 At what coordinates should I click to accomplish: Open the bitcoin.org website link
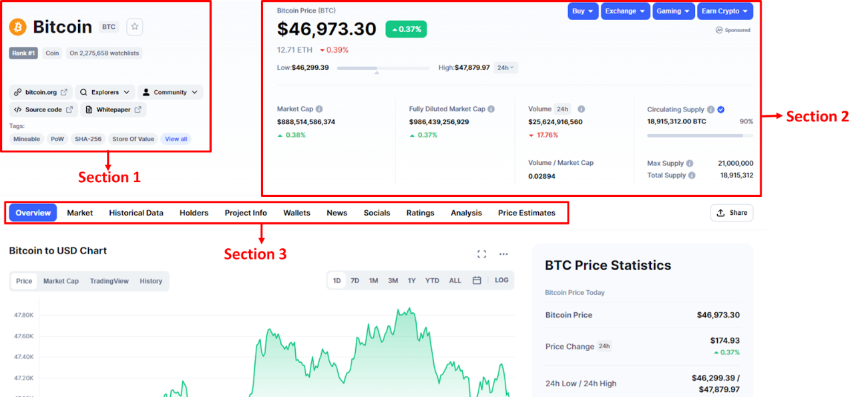(41, 92)
